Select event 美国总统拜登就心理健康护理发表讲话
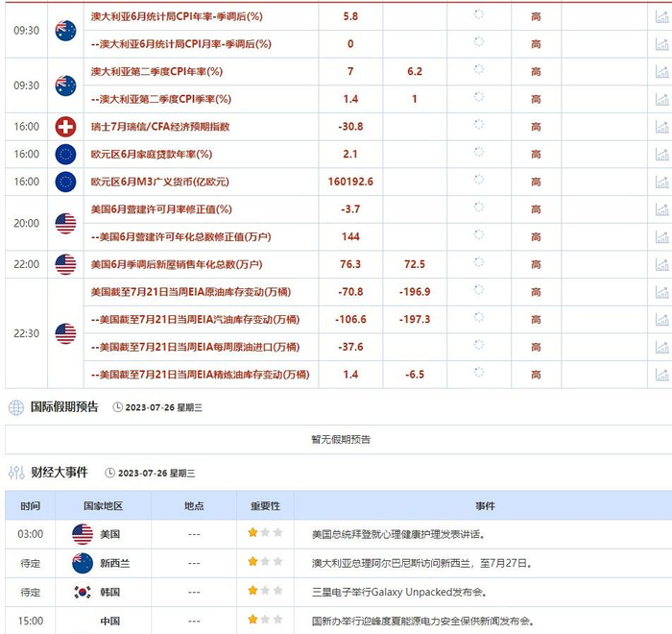 click(398, 534)
